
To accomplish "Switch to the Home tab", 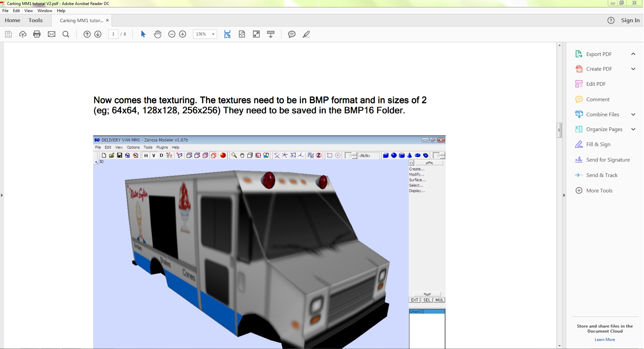I will [12, 20].
